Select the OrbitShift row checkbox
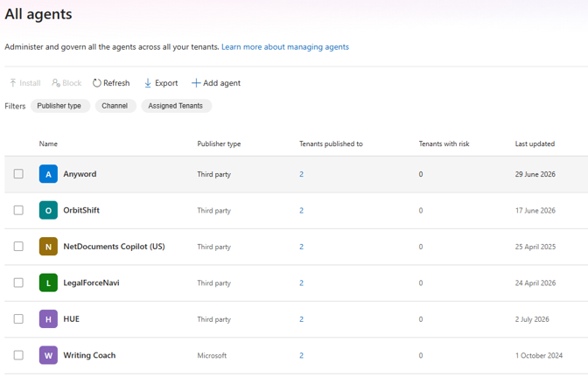Screen dimensions: 588x377 coord(18,210)
